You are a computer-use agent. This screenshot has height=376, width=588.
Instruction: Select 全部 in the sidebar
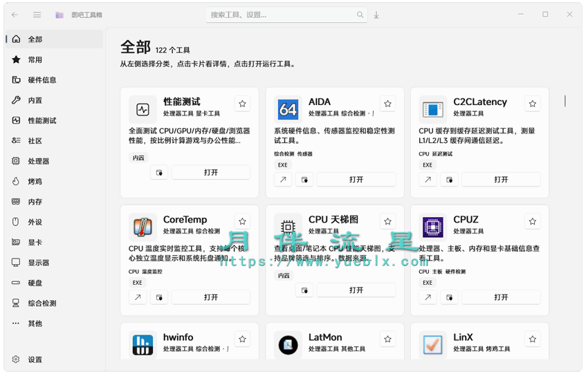pyautogui.click(x=55, y=39)
